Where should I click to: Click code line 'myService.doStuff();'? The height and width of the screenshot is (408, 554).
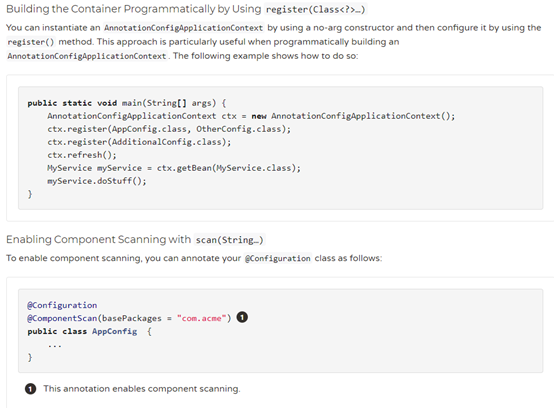(x=96, y=181)
